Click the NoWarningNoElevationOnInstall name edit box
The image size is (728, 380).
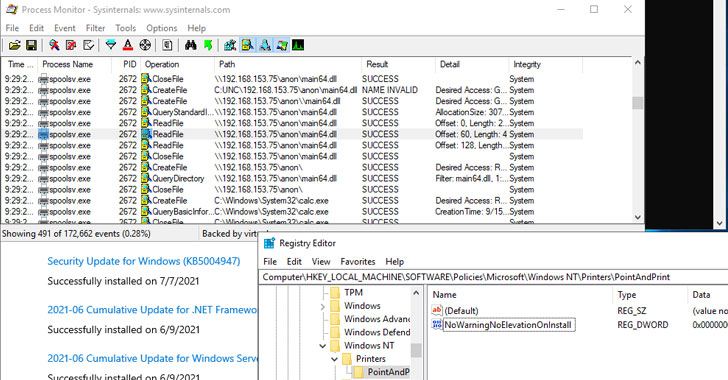509,325
